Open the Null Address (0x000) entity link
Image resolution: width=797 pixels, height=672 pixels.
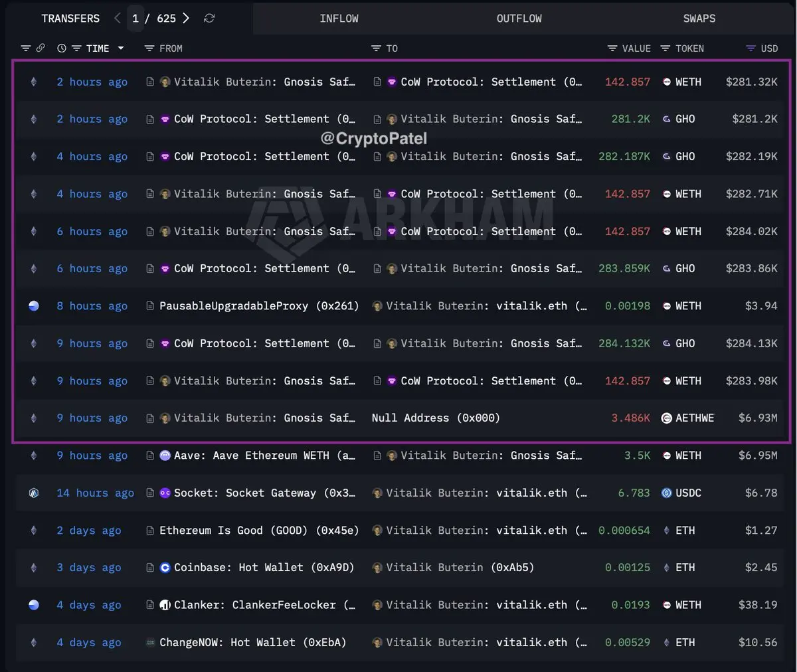pos(436,418)
